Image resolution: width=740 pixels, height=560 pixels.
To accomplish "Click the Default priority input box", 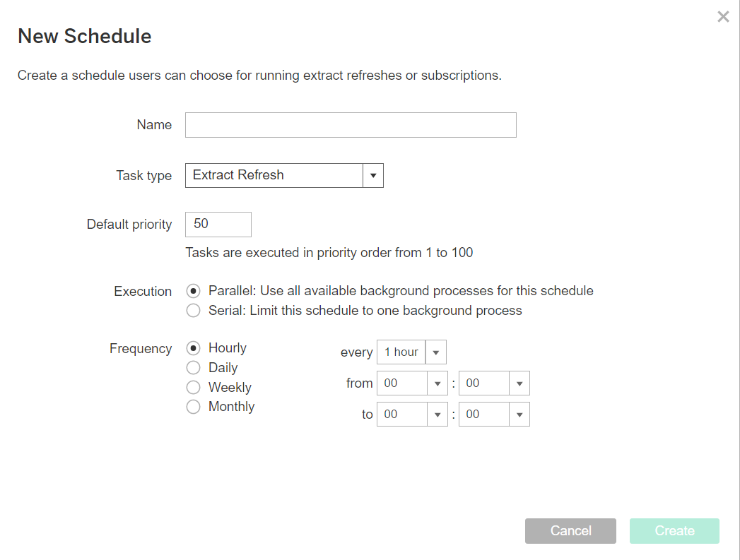I will [x=218, y=225].
